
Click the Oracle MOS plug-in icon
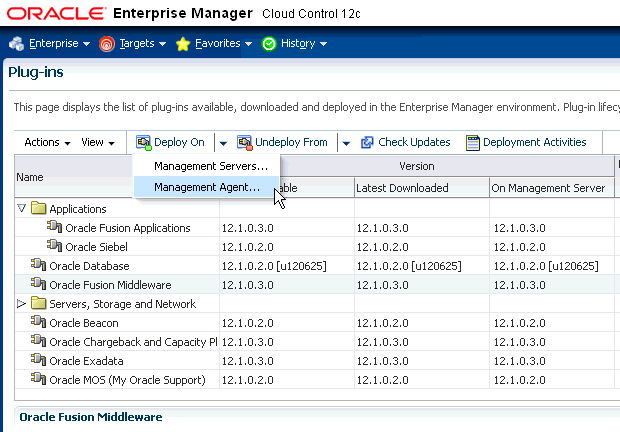pyautogui.click(x=38, y=378)
